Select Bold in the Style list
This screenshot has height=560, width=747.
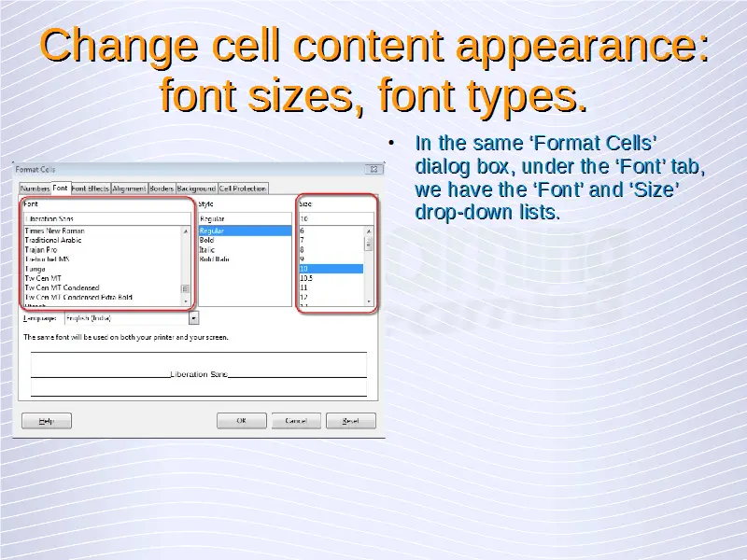click(x=206, y=240)
